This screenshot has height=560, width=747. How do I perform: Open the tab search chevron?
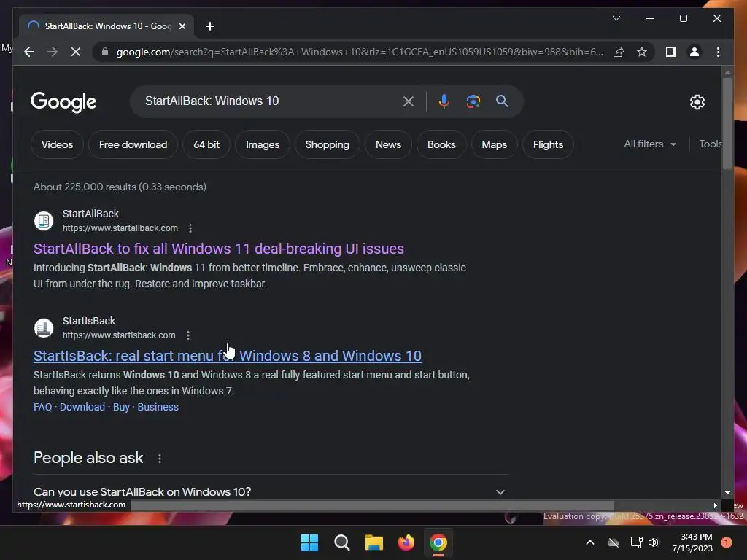click(616, 18)
